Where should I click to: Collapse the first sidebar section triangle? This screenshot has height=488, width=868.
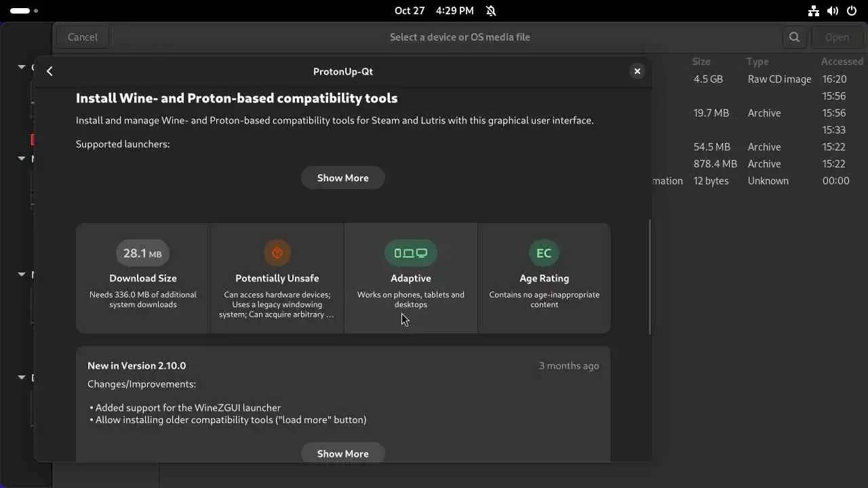coord(22,67)
